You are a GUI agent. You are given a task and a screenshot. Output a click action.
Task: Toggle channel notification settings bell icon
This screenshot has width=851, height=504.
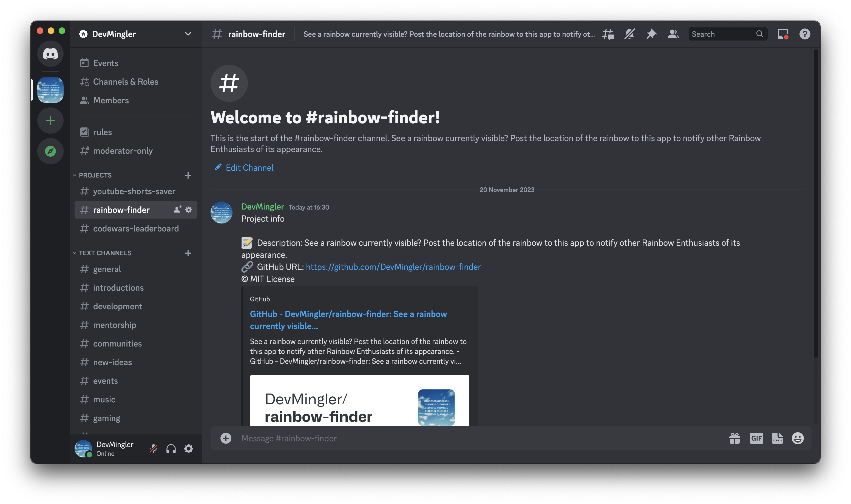[630, 34]
